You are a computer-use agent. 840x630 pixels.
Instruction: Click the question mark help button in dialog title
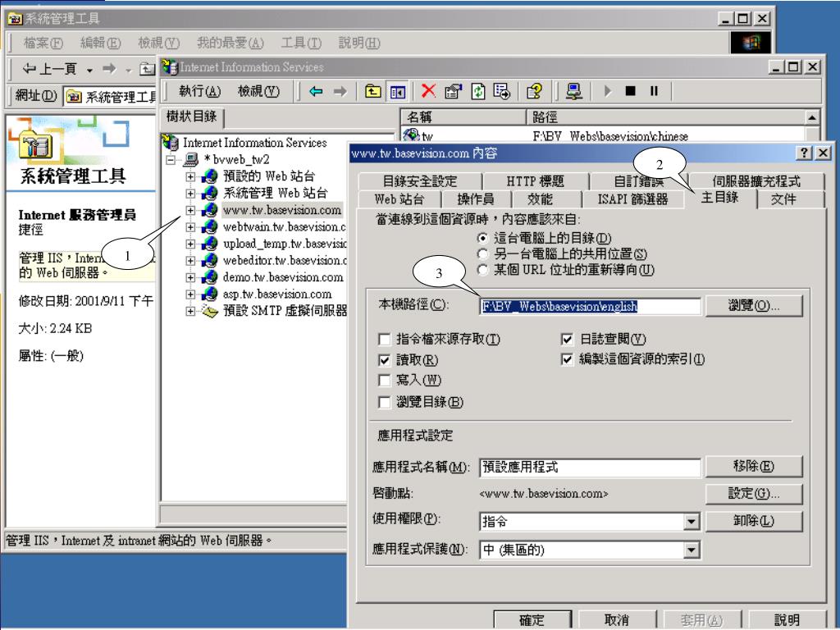tap(804, 153)
